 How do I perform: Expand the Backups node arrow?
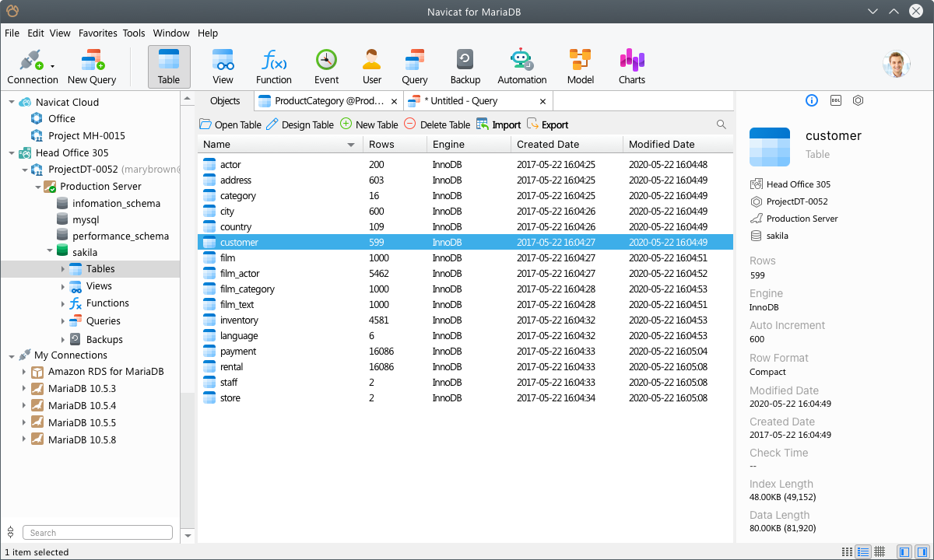(x=64, y=340)
